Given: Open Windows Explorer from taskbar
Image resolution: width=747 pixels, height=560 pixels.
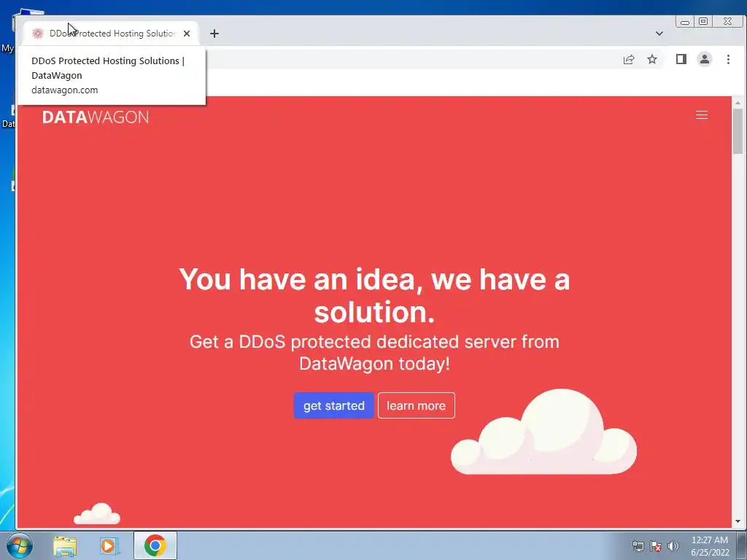Looking at the screenshot, I should (x=65, y=545).
